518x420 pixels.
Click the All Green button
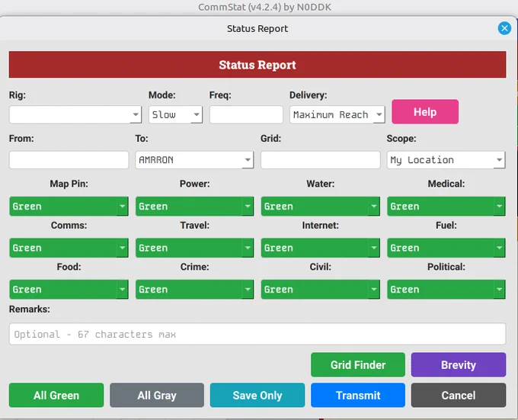click(56, 395)
